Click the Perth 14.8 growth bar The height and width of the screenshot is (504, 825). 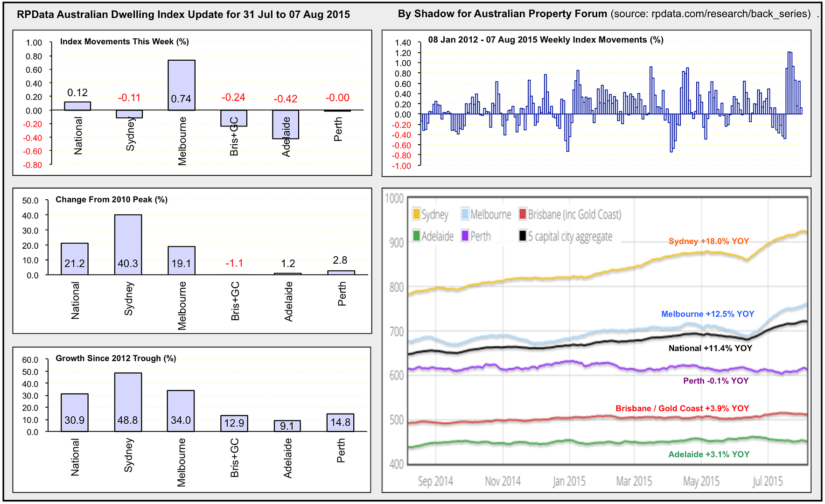click(x=340, y=422)
